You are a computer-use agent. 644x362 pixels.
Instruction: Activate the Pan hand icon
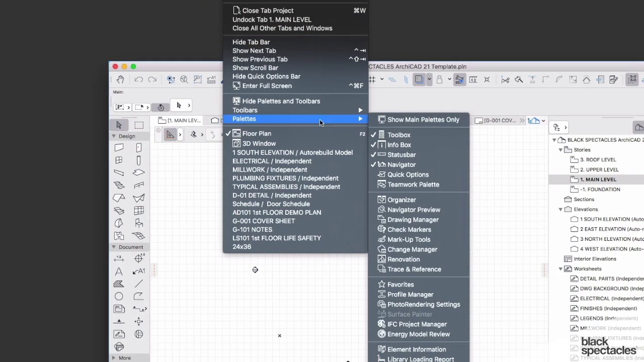pyautogui.click(x=120, y=79)
